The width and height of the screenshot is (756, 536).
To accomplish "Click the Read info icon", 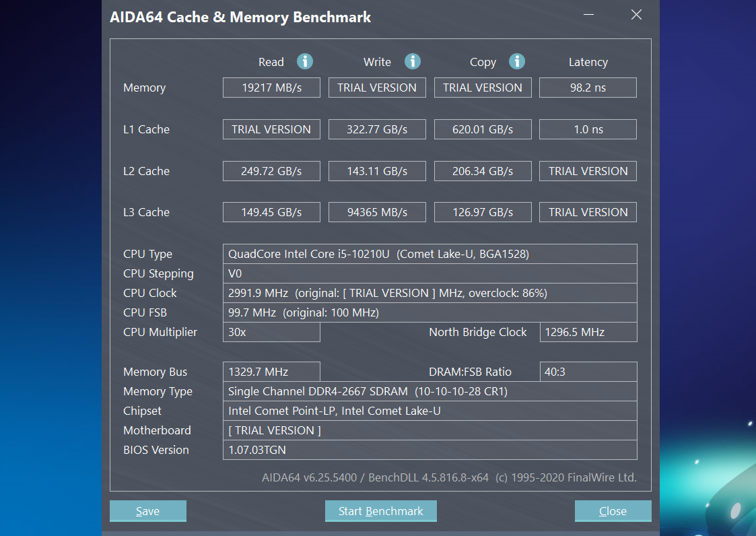I will [x=305, y=61].
